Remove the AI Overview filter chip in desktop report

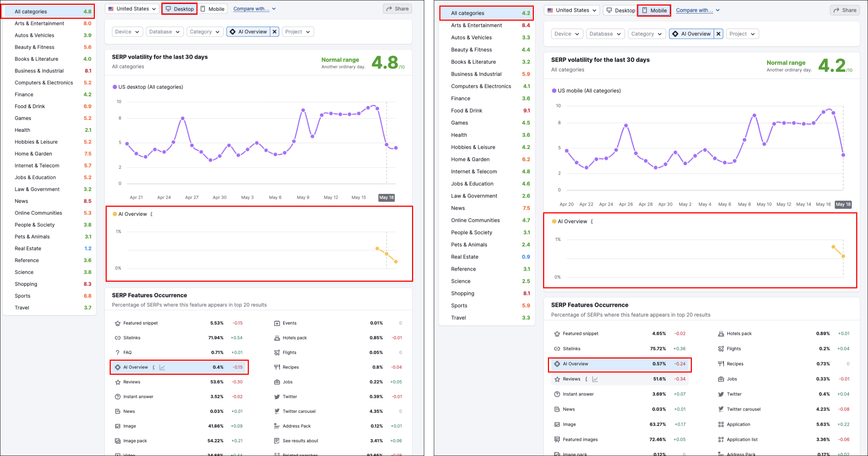[274, 32]
